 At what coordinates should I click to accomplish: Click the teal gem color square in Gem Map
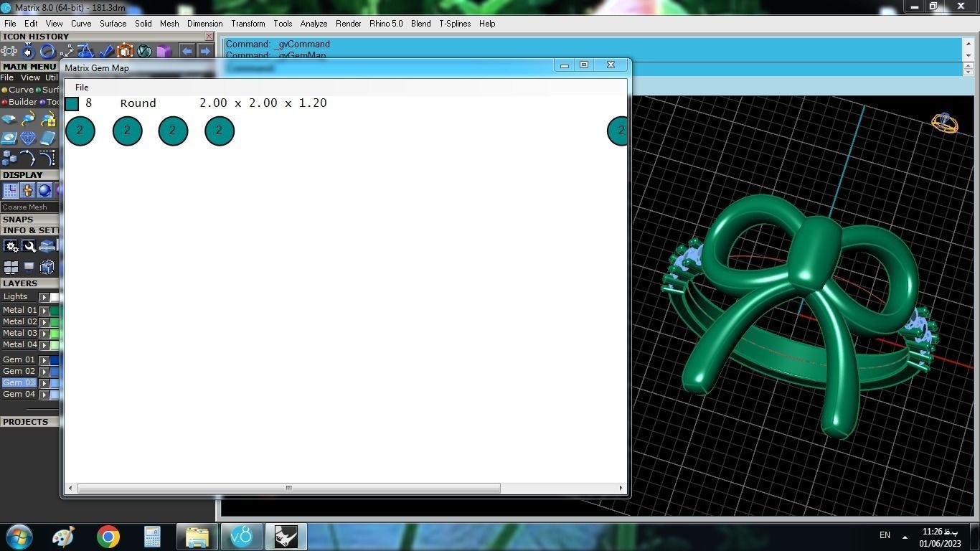[x=72, y=104]
